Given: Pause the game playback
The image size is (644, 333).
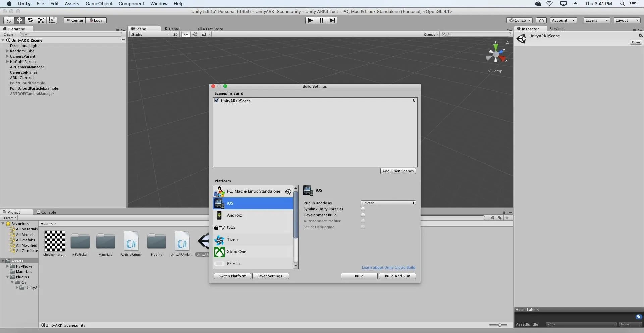Looking at the screenshot, I should (321, 20).
